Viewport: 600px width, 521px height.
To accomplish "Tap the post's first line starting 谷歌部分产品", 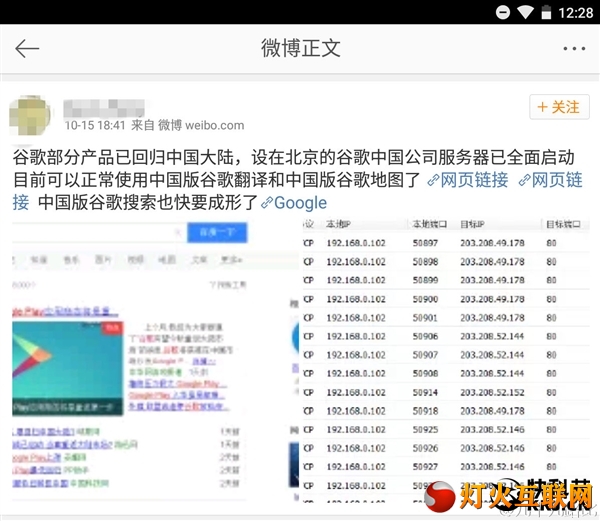I will (x=293, y=158).
